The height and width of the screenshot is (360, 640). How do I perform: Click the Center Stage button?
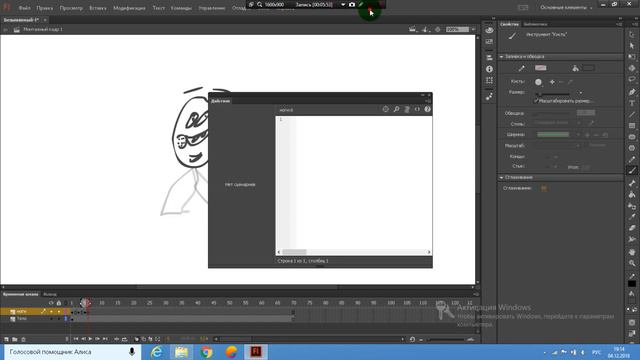click(x=438, y=29)
